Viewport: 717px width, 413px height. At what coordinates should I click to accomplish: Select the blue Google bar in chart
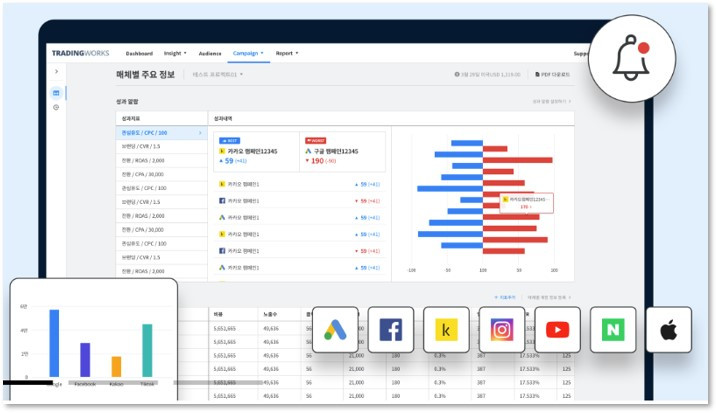[54, 343]
